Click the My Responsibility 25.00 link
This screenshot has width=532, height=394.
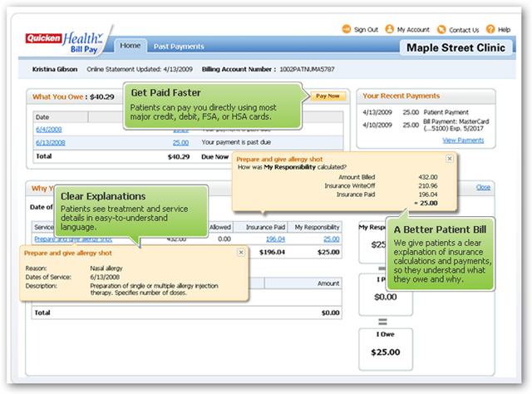(x=332, y=239)
